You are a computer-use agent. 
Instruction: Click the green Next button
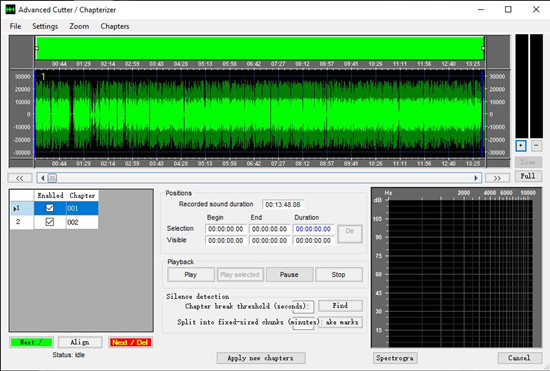click(32, 342)
